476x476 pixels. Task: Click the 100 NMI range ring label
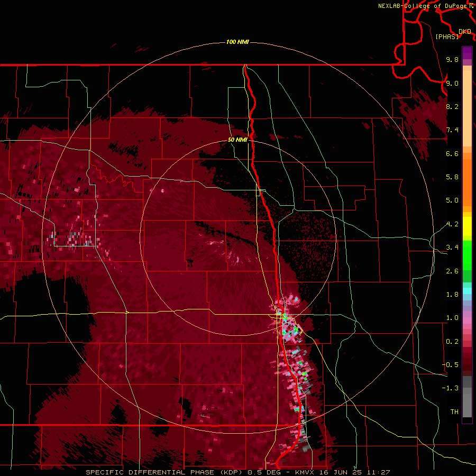pyautogui.click(x=237, y=42)
